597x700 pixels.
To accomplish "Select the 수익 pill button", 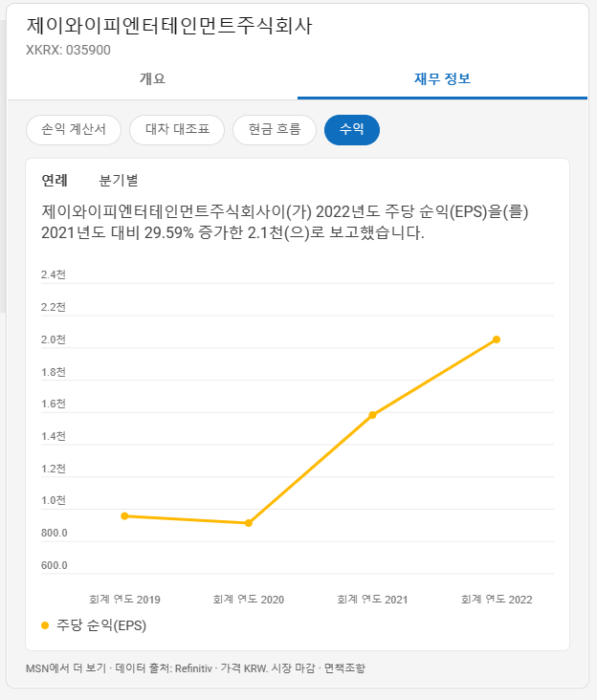I will (352, 130).
